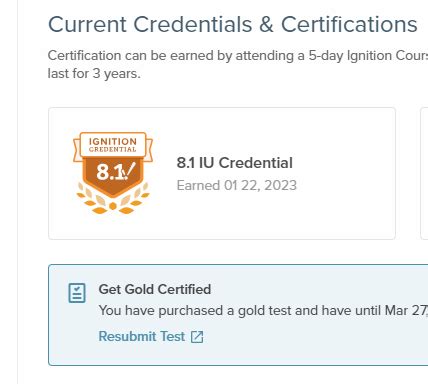
Task: Open the Resubmit Test link
Action: (151, 336)
